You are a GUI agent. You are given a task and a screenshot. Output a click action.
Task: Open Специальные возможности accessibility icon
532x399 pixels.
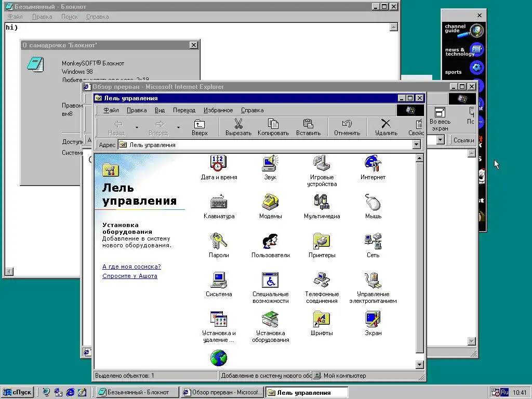pos(270,288)
